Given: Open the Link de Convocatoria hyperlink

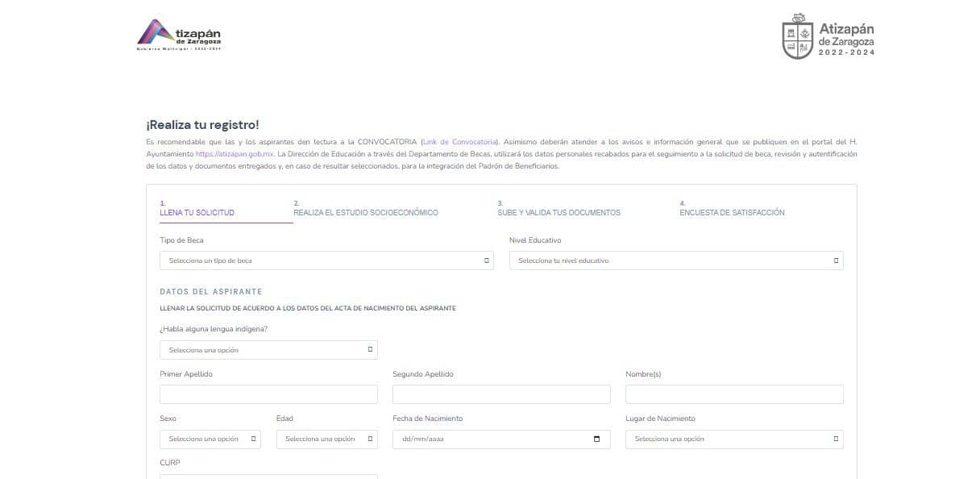Looking at the screenshot, I should tap(459, 141).
